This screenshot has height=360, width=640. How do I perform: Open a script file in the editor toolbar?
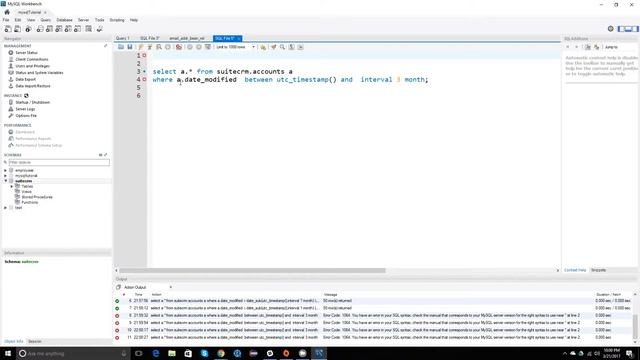[121, 47]
